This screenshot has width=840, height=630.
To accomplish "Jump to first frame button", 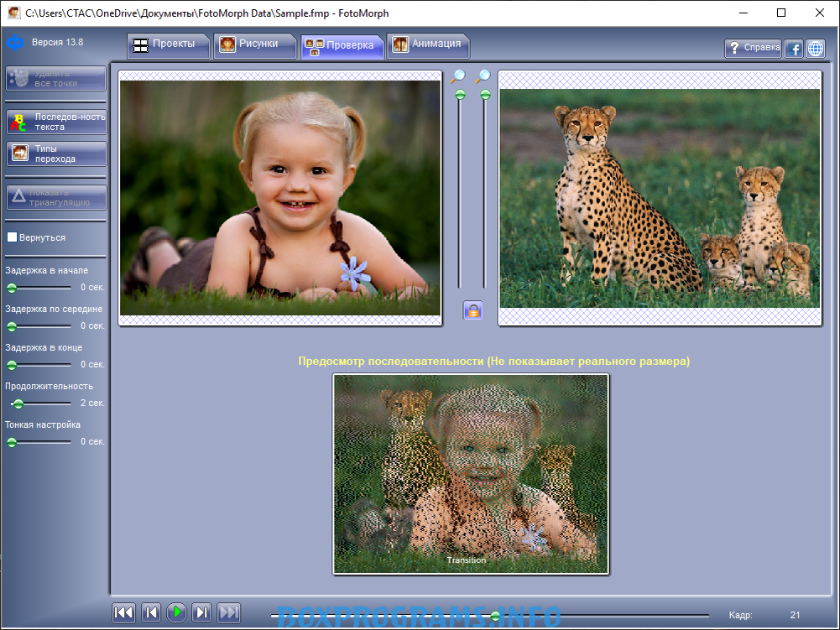I will (123, 612).
